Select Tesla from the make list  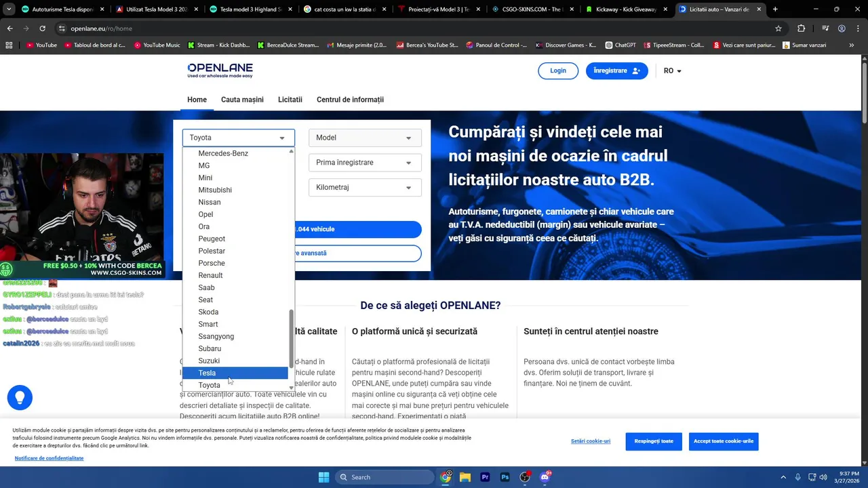(235, 373)
